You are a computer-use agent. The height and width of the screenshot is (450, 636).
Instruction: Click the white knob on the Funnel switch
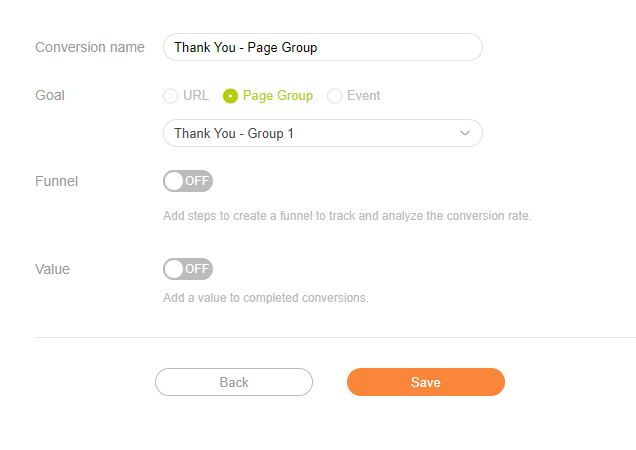174,181
